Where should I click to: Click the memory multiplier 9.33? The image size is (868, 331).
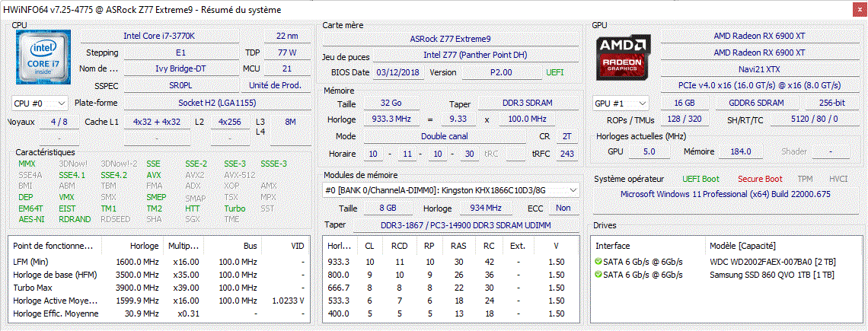(x=458, y=119)
